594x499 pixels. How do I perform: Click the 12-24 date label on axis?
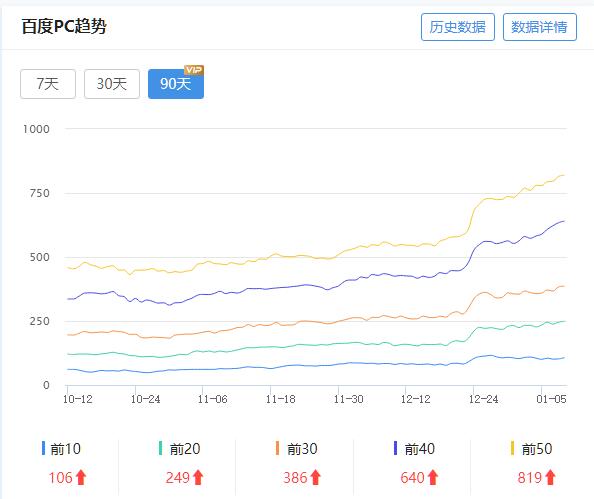pyautogui.click(x=484, y=399)
